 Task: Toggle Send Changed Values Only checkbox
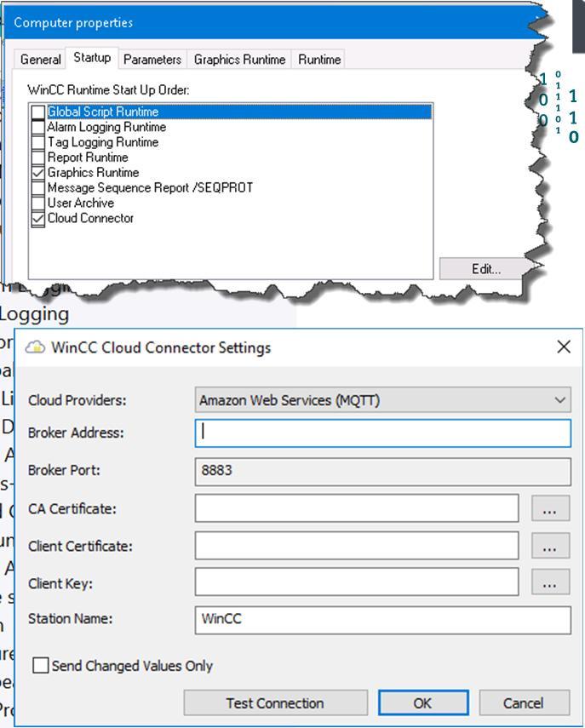pyautogui.click(x=40, y=665)
